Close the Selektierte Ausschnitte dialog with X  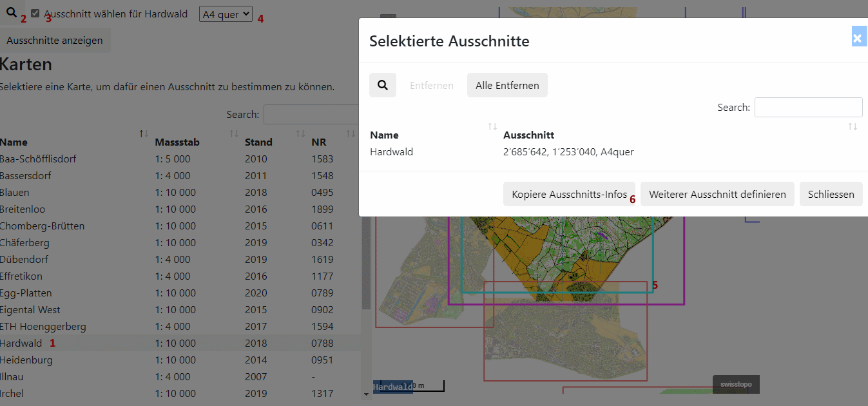click(x=857, y=38)
